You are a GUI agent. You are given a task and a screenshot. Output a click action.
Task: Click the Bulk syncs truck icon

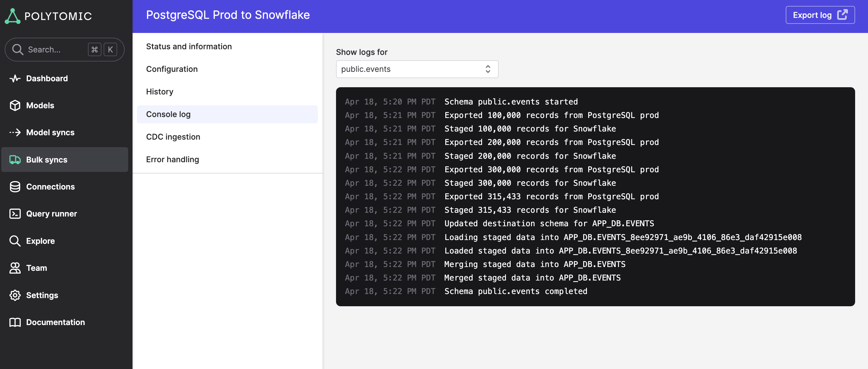click(15, 160)
